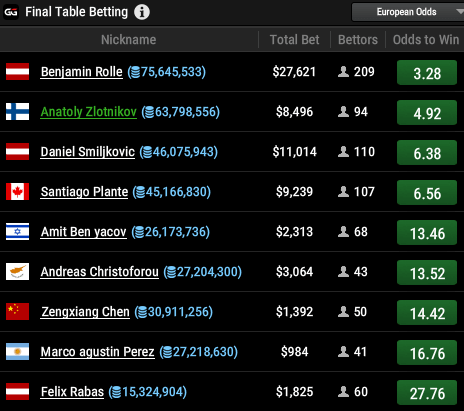Open Benjamin Rolle's player link
This screenshot has height=411, width=464.
point(82,72)
